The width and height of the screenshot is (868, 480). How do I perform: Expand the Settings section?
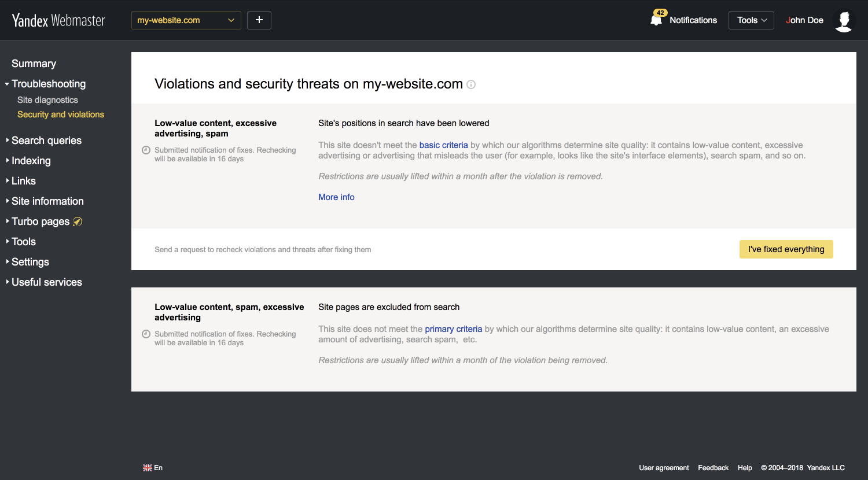click(30, 262)
